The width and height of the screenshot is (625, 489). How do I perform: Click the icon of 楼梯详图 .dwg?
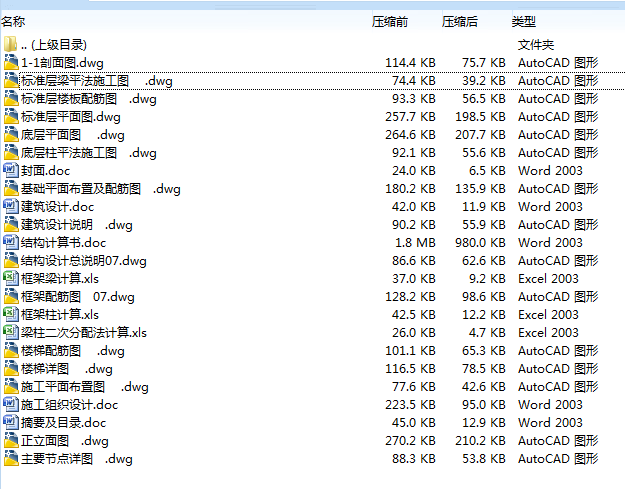pyautogui.click(x=11, y=368)
